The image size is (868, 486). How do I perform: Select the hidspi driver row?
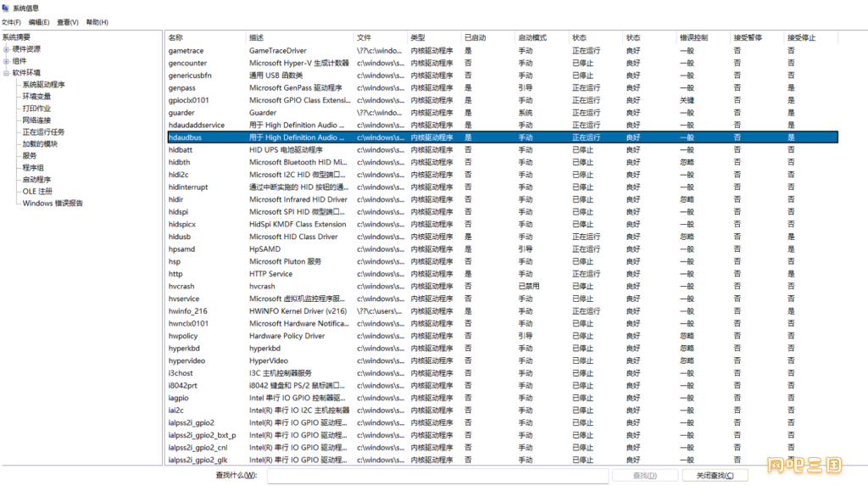coord(503,212)
